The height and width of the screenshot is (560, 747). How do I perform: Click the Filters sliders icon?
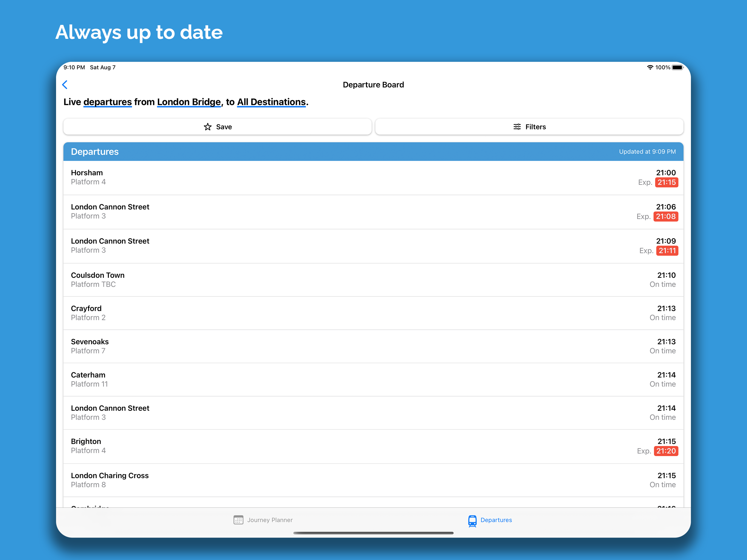(517, 127)
